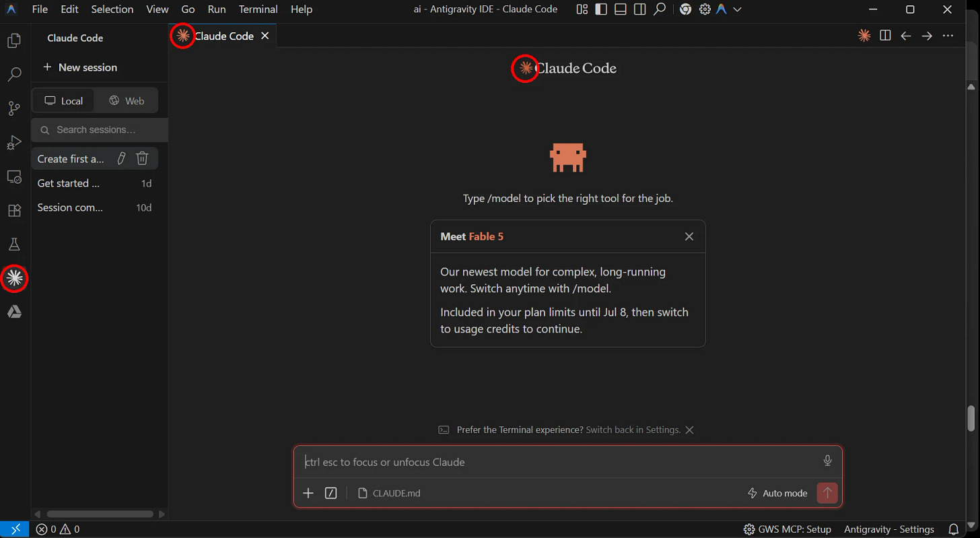
Task: Click customize layout icon in title bar
Action: 582,9
